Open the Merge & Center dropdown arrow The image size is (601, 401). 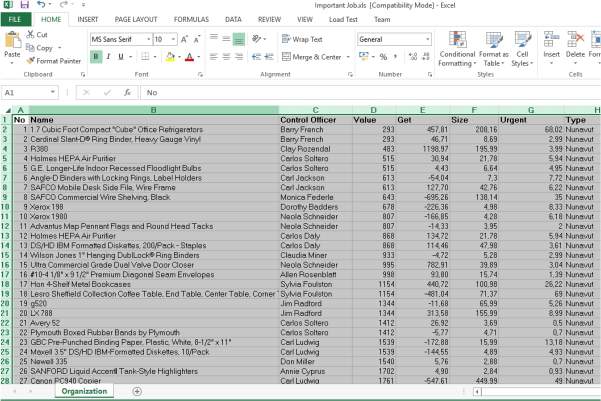click(348, 57)
